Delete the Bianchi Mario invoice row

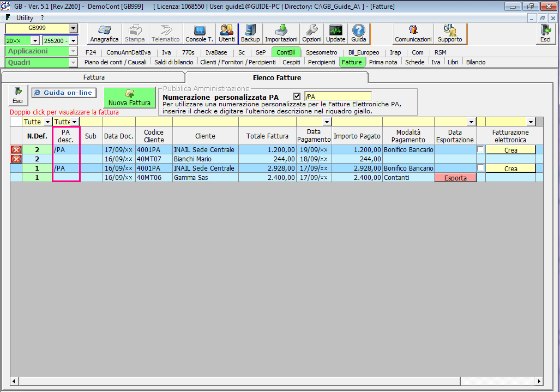click(x=16, y=159)
